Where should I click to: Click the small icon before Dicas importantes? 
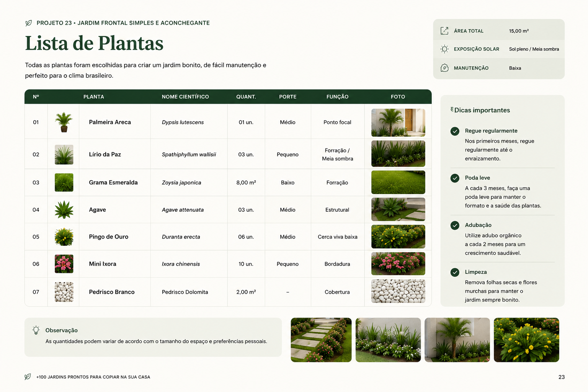coord(452,109)
